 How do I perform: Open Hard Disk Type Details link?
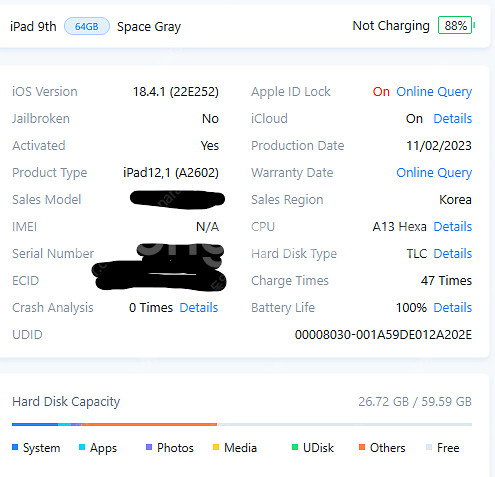coord(453,254)
